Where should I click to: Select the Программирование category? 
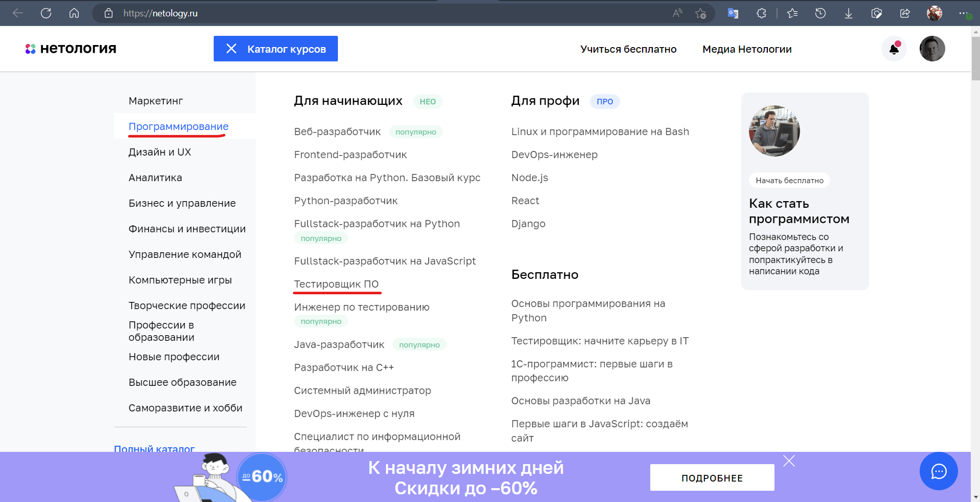click(x=178, y=126)
